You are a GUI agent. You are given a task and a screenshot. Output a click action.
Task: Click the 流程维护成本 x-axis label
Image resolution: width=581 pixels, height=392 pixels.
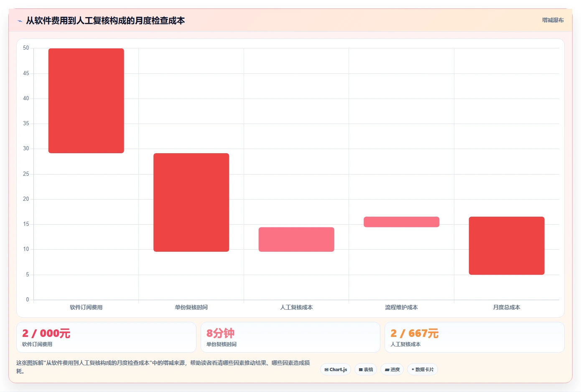coord(401,307)
